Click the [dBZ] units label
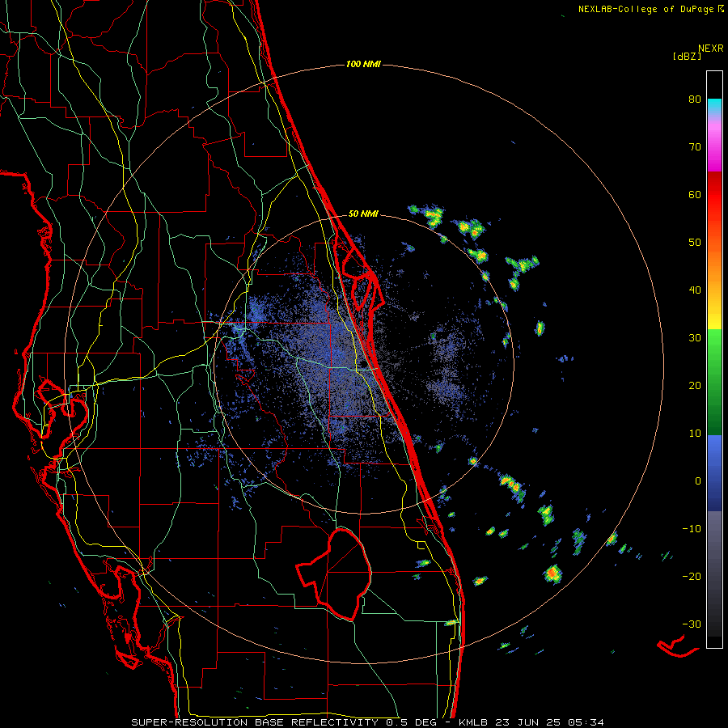Viewport: 728px width, 728px height. tap(687, 57)
